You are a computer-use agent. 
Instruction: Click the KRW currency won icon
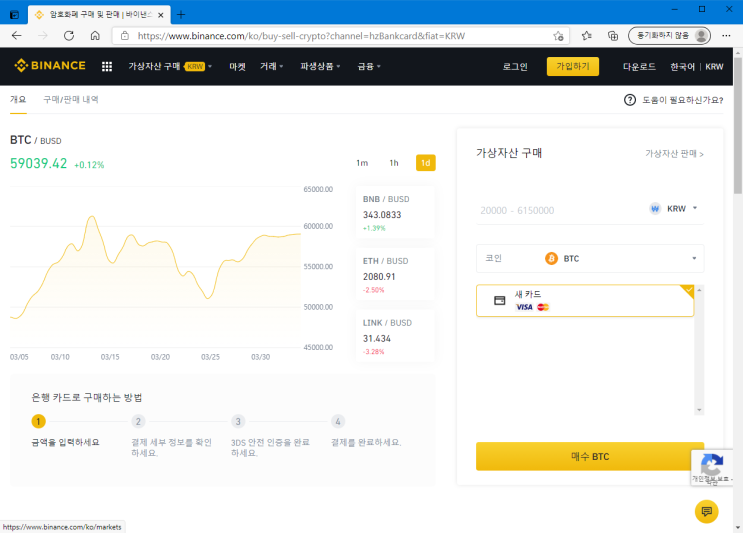click(x=655, y=209)
